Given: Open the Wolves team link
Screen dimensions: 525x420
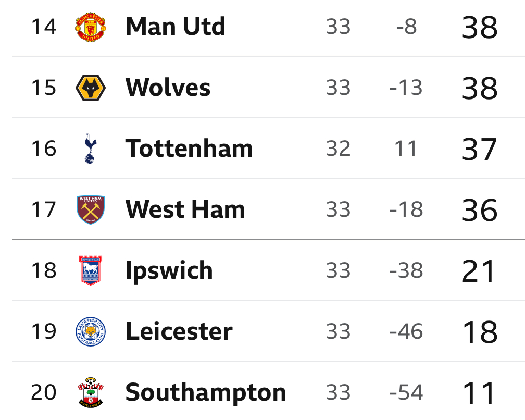Looking at the screenshot, I should coord(168,88).
